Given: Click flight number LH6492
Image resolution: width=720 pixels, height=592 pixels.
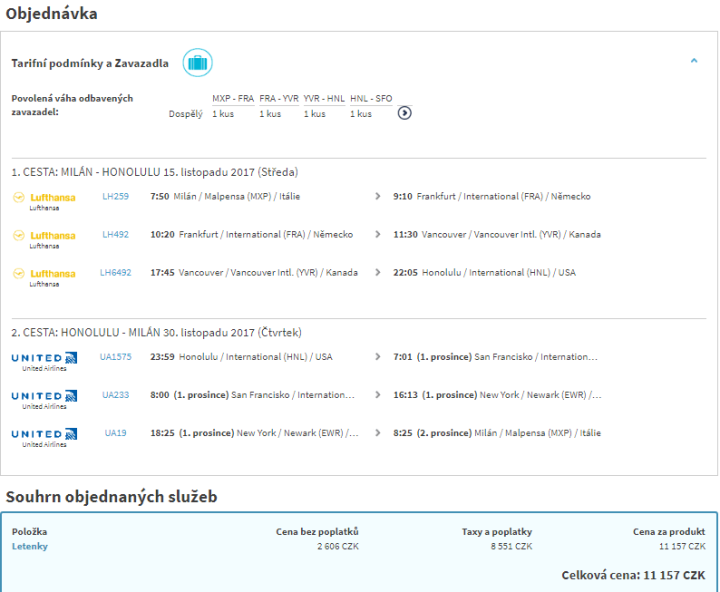Looking at the screenshot, I should [115, 273].
